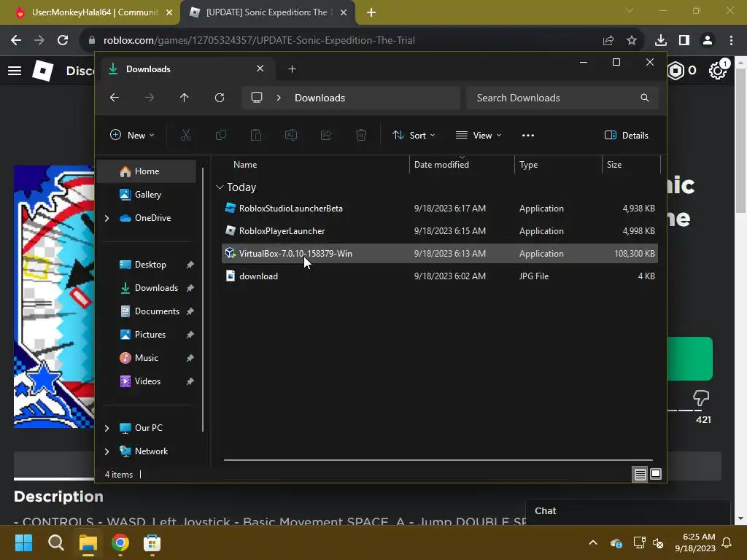Click the Delete trash icon in Explorer
This screenshot has height=560, width=747.
(x=361, y=135)
